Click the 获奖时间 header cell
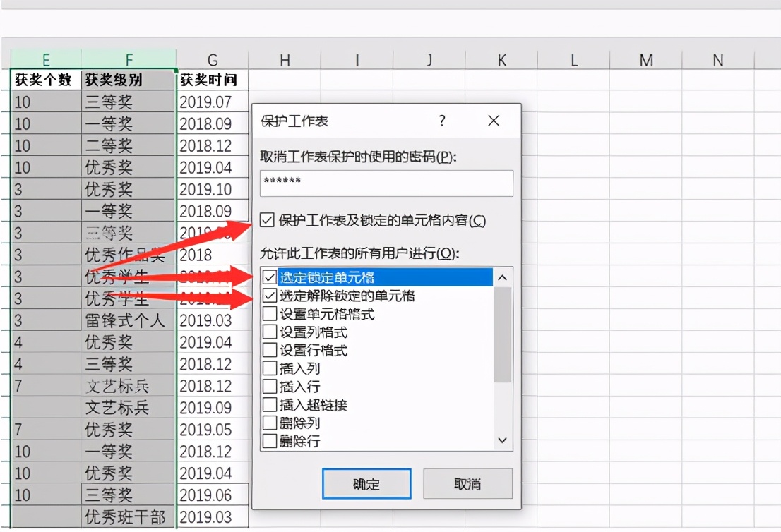This screenshot has width=781, height=532. click(213, 80)
